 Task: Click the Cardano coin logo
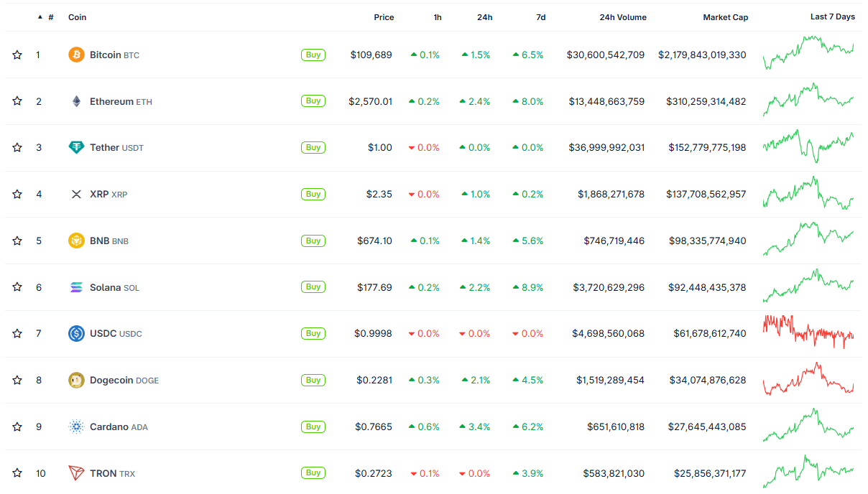[76, 427]
